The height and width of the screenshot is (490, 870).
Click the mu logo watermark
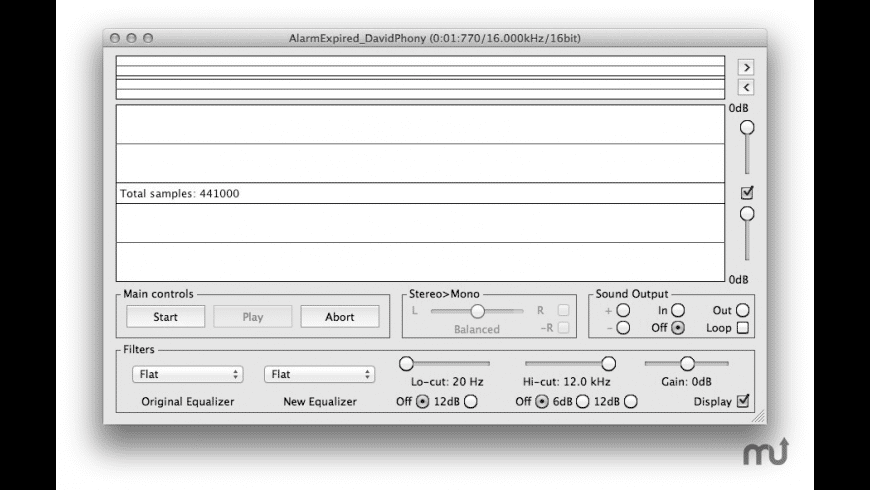click(765, 453)
